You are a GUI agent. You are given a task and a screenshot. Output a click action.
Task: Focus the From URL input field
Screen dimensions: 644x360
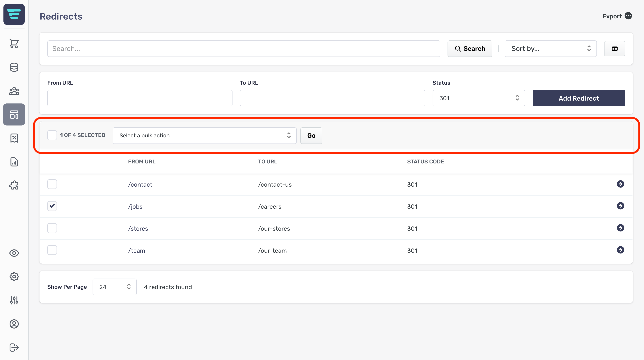140,98
